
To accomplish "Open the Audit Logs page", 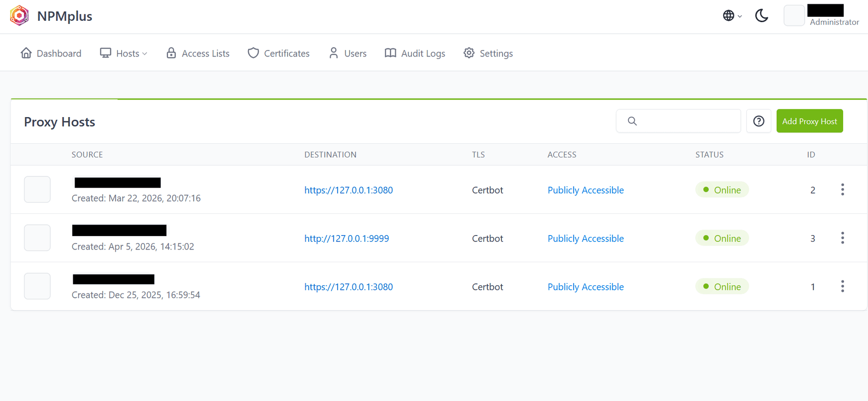I will click(x=415, y=53).
